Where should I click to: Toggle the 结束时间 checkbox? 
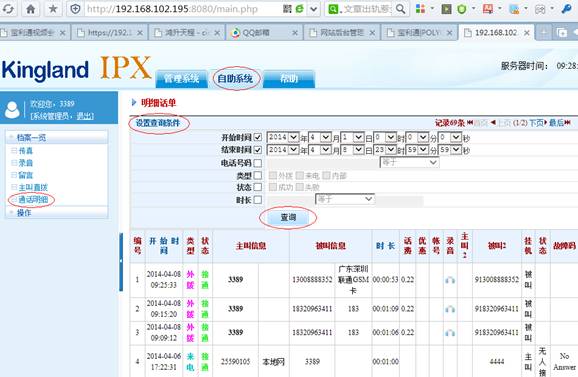click(x=258, y=150)
